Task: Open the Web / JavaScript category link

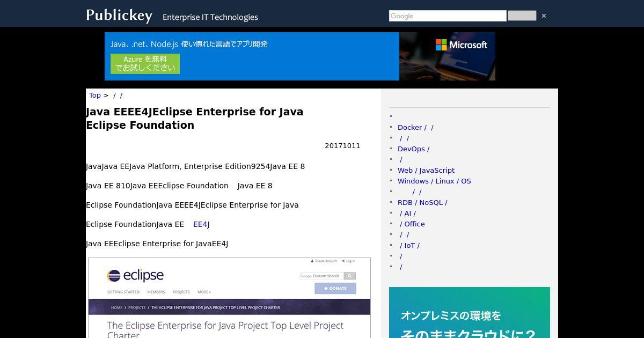Action: [x=426, y=171]
